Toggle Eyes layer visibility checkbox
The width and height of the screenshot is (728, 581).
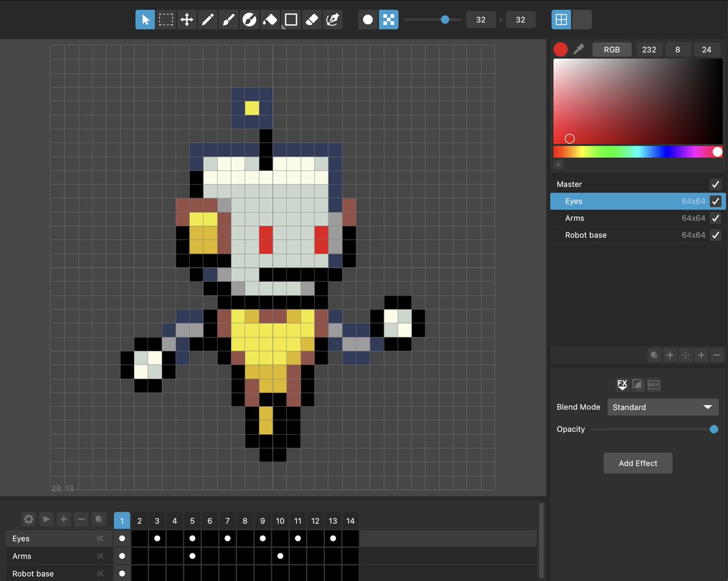715,201
